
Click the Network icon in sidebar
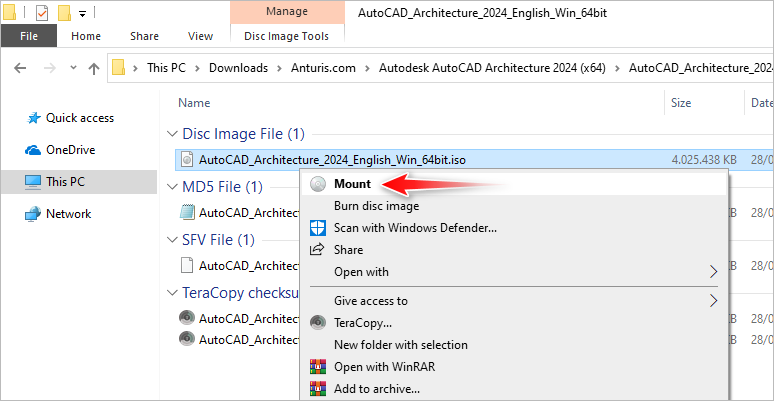(x=32, y=214)
